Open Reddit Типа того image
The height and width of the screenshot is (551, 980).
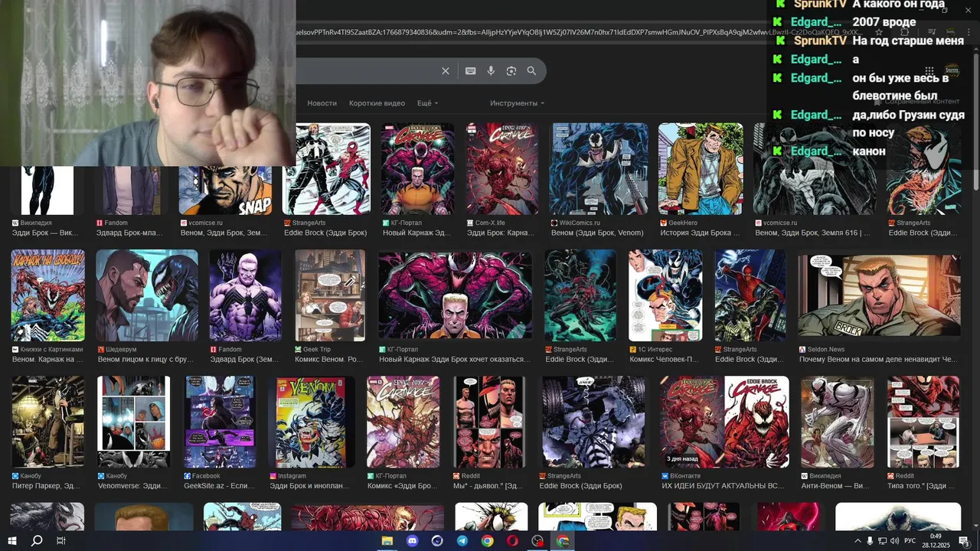pos(923,422)
